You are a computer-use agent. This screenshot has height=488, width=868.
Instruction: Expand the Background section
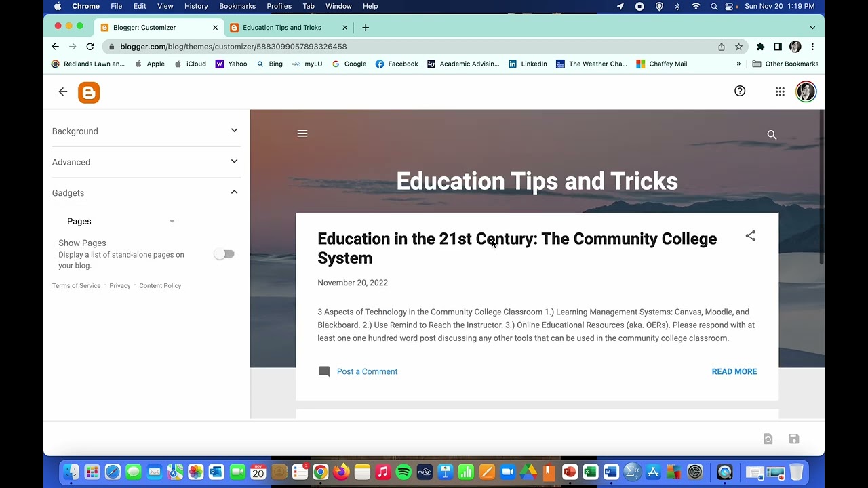pyautogui.click(x=145, y=131)
